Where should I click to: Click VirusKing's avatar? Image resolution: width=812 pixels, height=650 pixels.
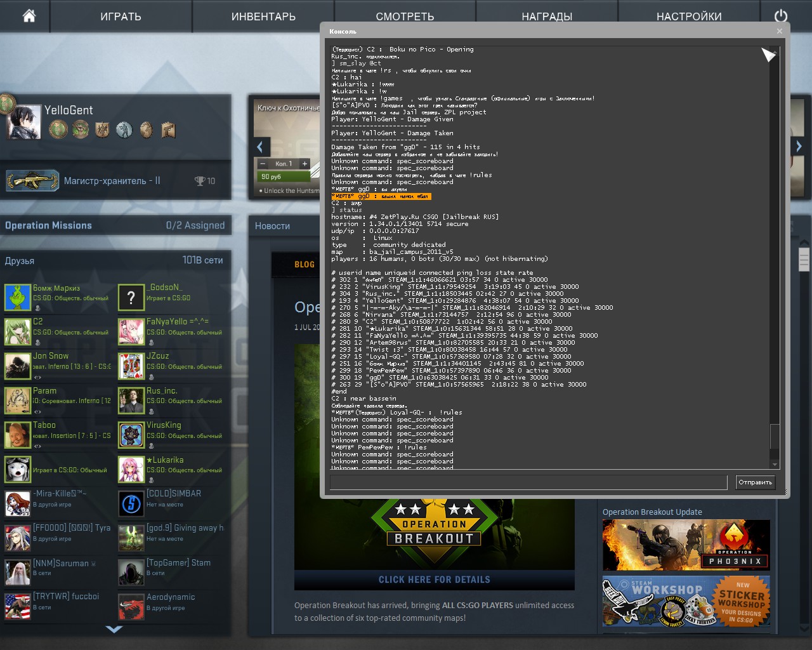[131, 435]
